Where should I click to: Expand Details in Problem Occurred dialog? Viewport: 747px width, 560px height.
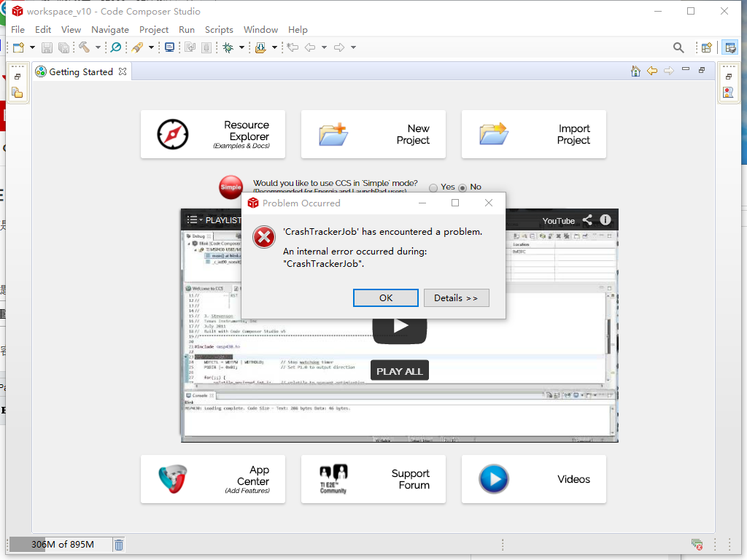click(457, 298)
